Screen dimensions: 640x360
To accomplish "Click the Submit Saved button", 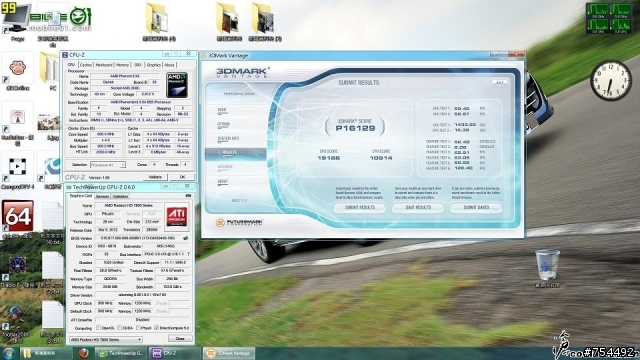I will coord(476,207).
